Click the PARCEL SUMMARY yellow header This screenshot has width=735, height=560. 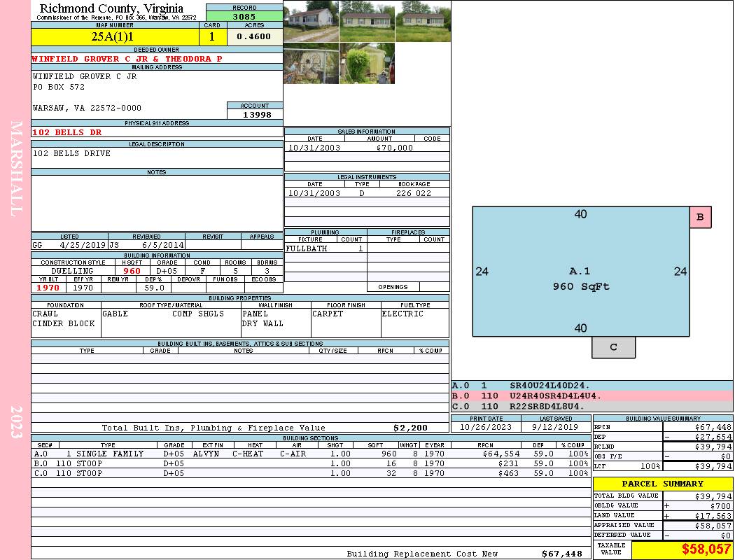coord(663,484)
